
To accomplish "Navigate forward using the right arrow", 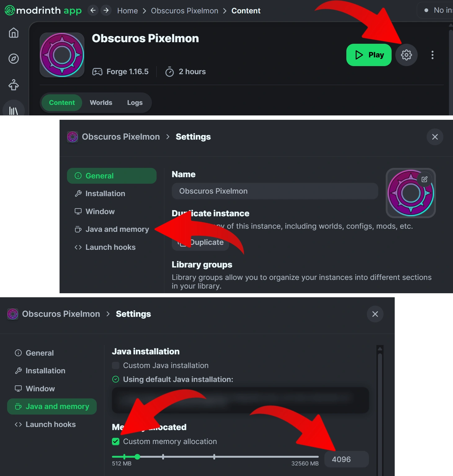I will [106, 11].
